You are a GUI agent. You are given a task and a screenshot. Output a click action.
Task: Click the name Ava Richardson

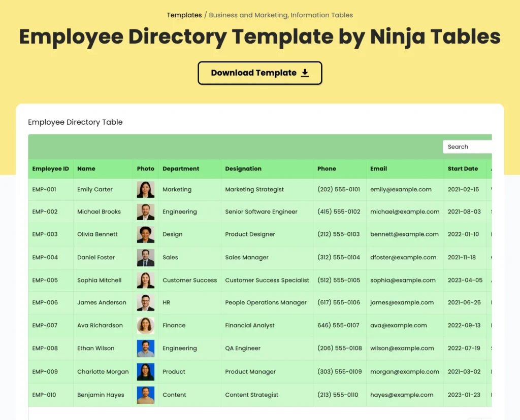pos(100,325)
